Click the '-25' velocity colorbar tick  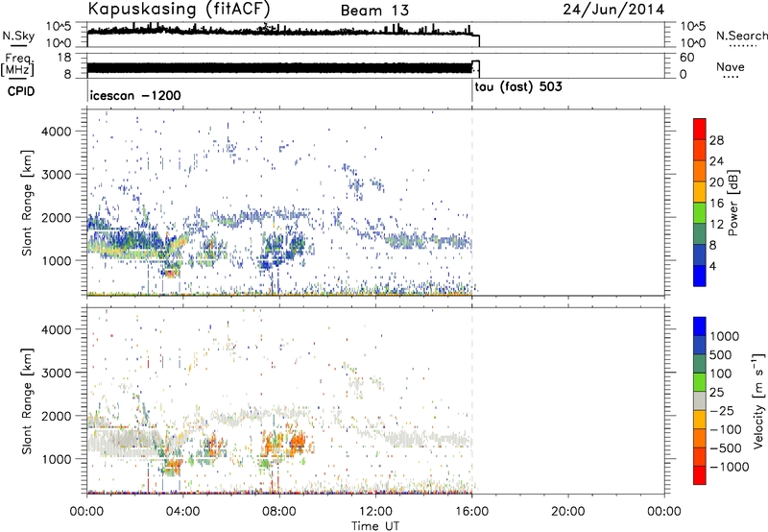click(x=724, y=410)
